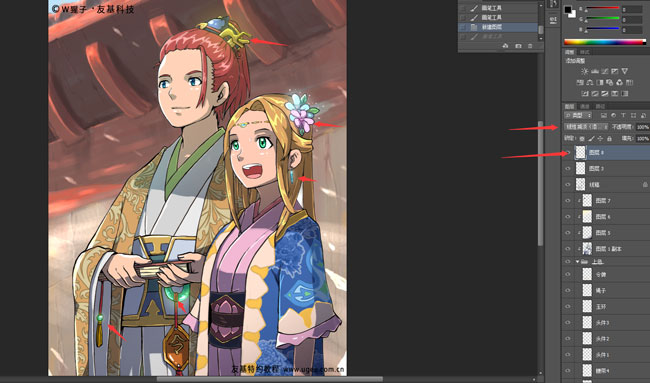Click the 图层 6 layer thumbnail

click(x=587, y=216)
